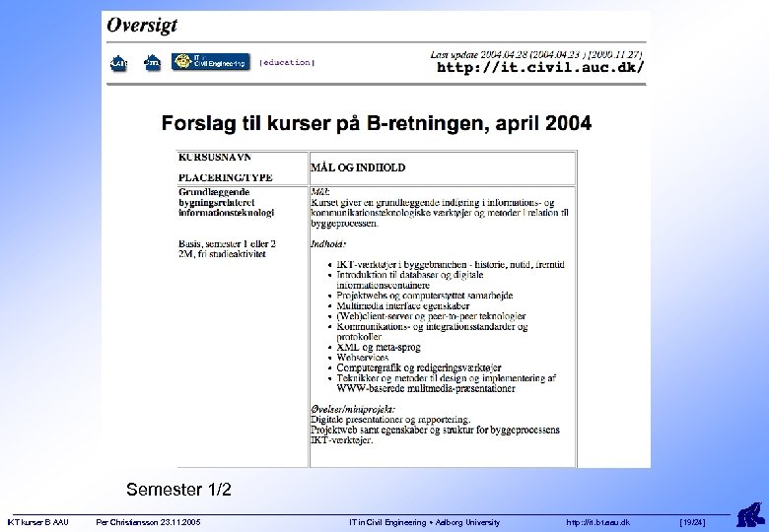This screenshot has height=532, width=769.
Task: Click 'IT in Civil Engineering • Aalborg University' footer
Action: [x=425, y=523]
